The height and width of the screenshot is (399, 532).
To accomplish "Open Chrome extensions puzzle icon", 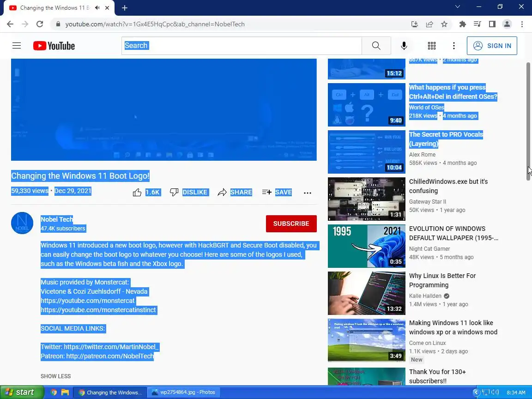I will pyautogui.click(x=462, y=24).
